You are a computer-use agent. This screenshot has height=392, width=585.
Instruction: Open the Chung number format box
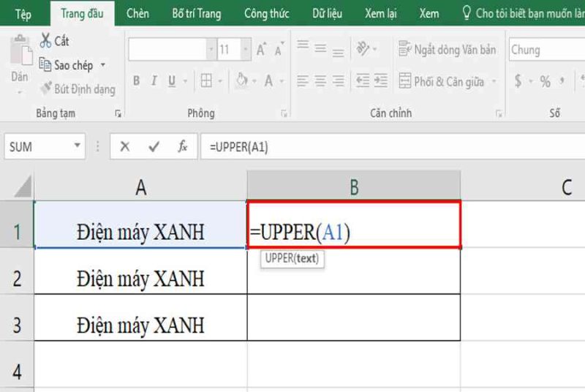pos(547,49)
